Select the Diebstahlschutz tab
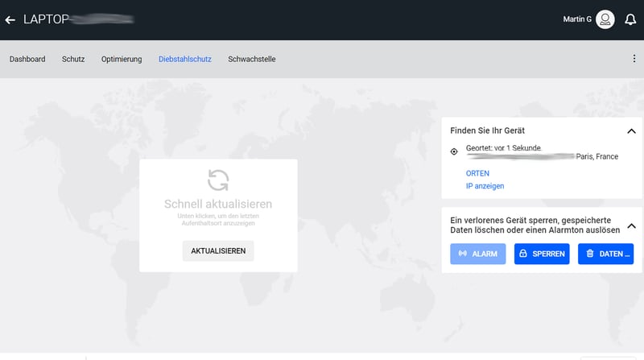This screenshot has height=360, width=644. click(185, 59)
